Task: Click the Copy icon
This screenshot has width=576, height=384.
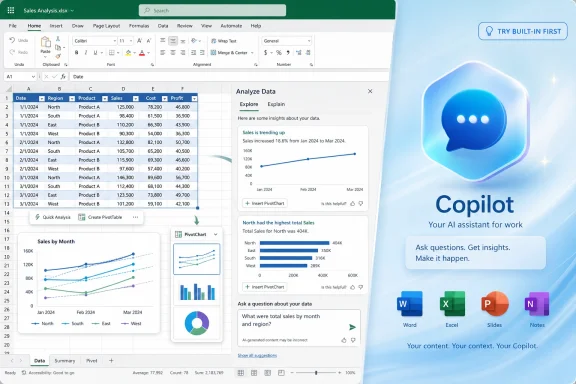Action: point(58,47)
